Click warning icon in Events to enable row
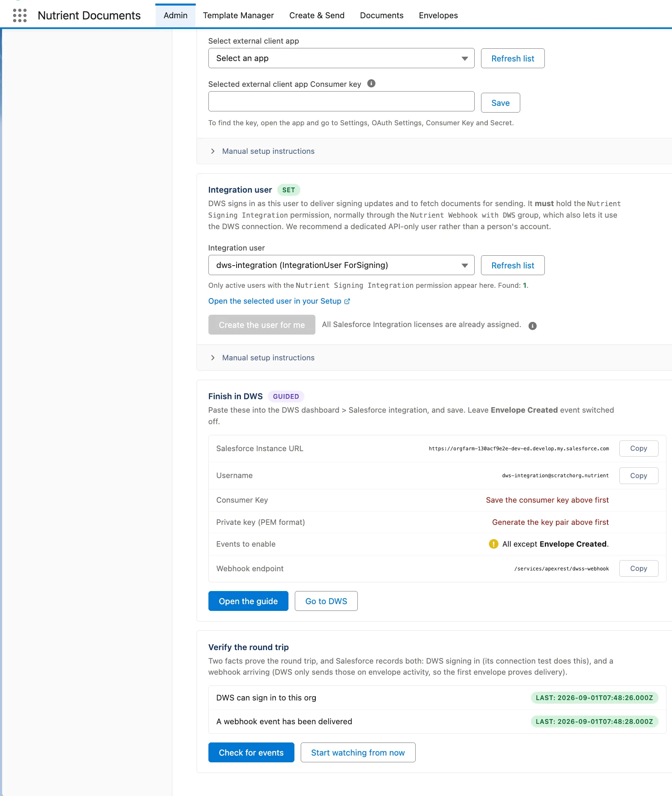Image resolution: width=672 pixels, height=796 pixels. 493,544
